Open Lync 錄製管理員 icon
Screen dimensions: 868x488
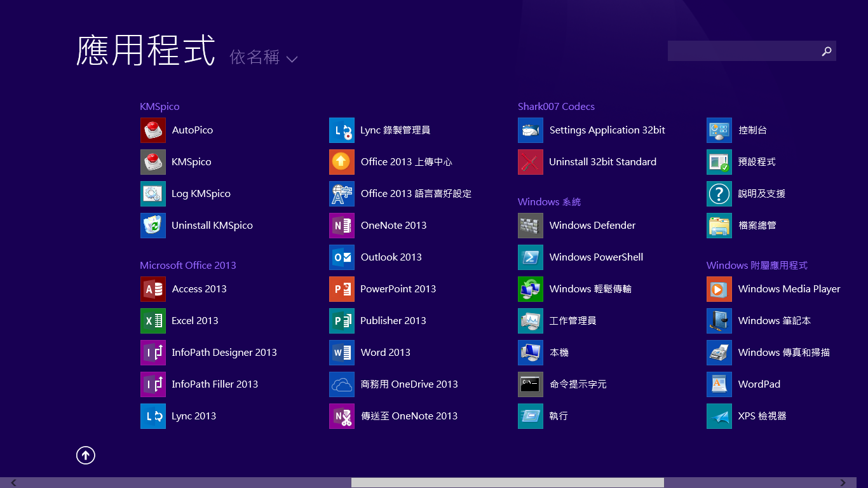[x=342, y=130]
